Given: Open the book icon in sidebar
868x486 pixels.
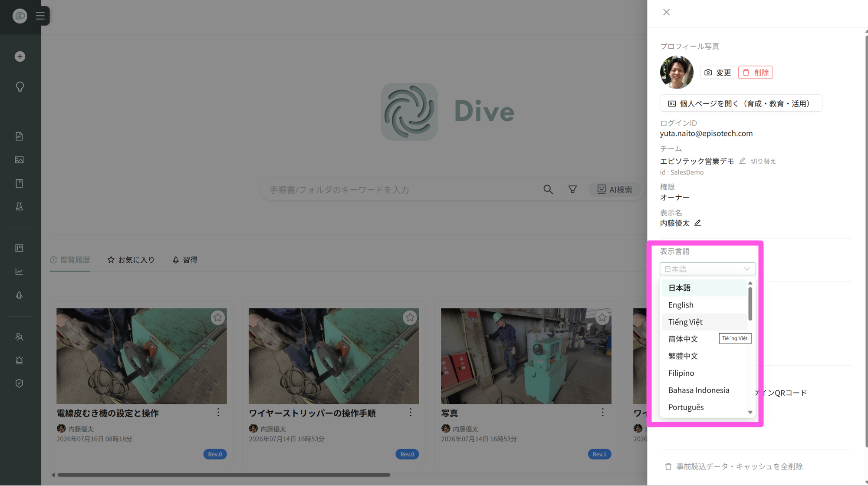Looking at the screenshot, I should (19, 183).
